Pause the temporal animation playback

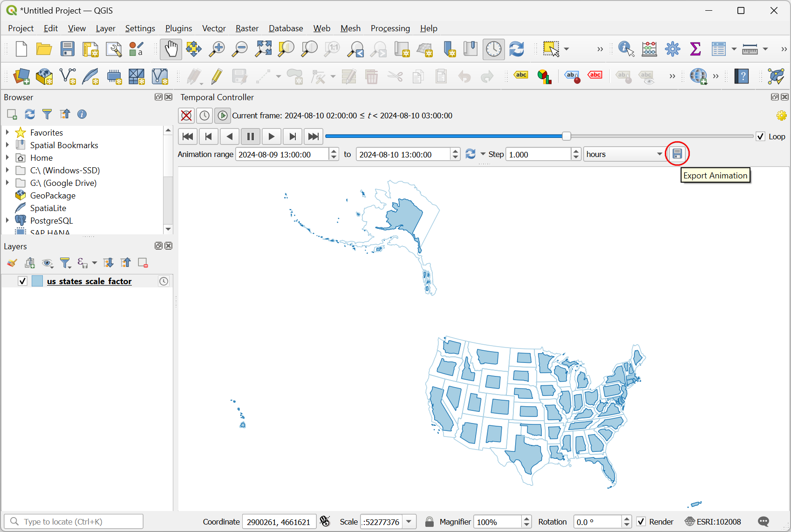click(250, 136)
